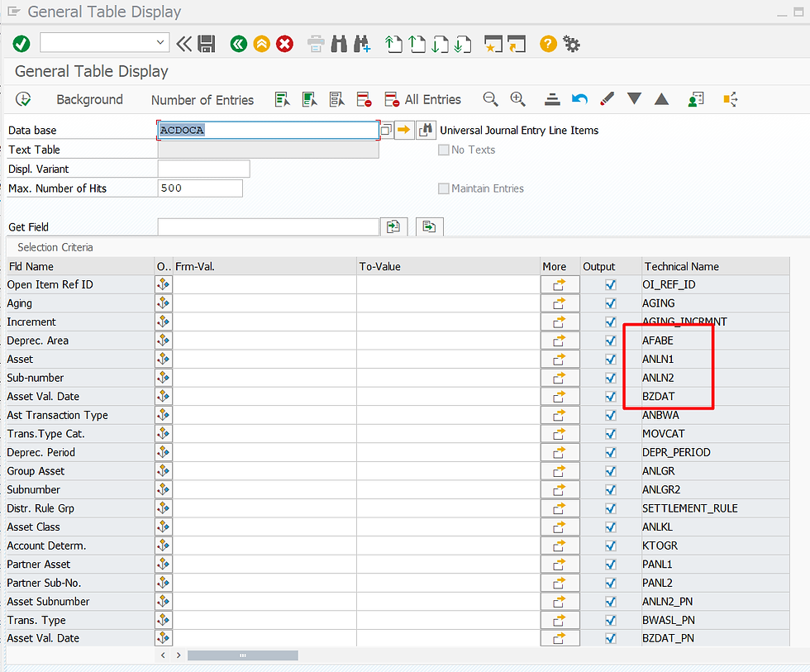Click the Background button
This screenshot has height=672, width=810.
pos(89,99)
